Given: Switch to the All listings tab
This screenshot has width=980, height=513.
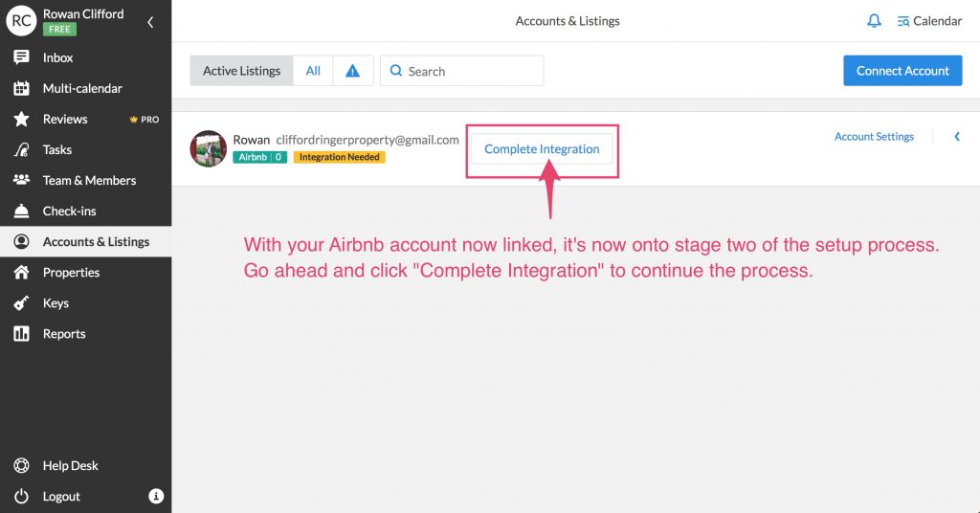Looking at the screenshot, I should pyautogui.click(x=313, y=71).
